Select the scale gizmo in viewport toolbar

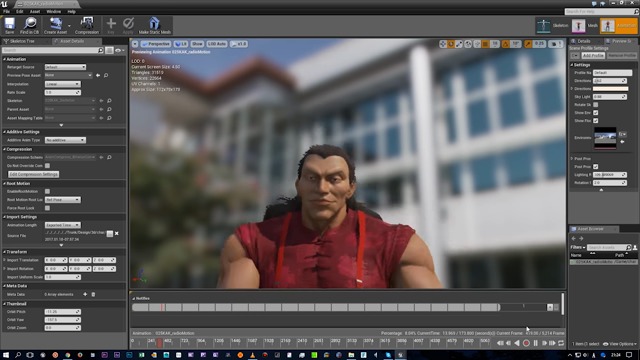pyautogui.click(x=459, y=44)
